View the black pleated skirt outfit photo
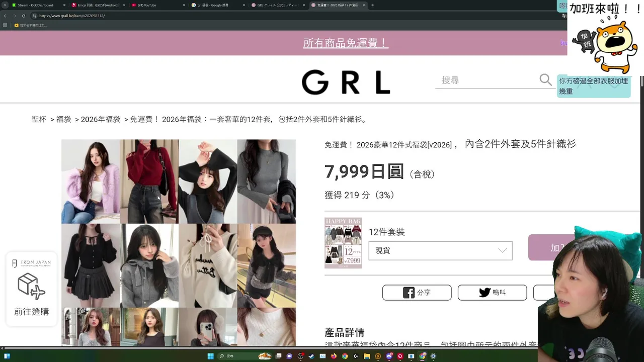This screenshot has width=644, height=362. (91, 265)
